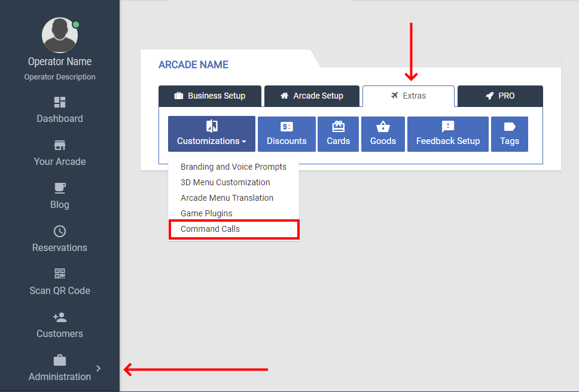Click the Goods basket icon
The image size is (579, 392).
[383, 127]
